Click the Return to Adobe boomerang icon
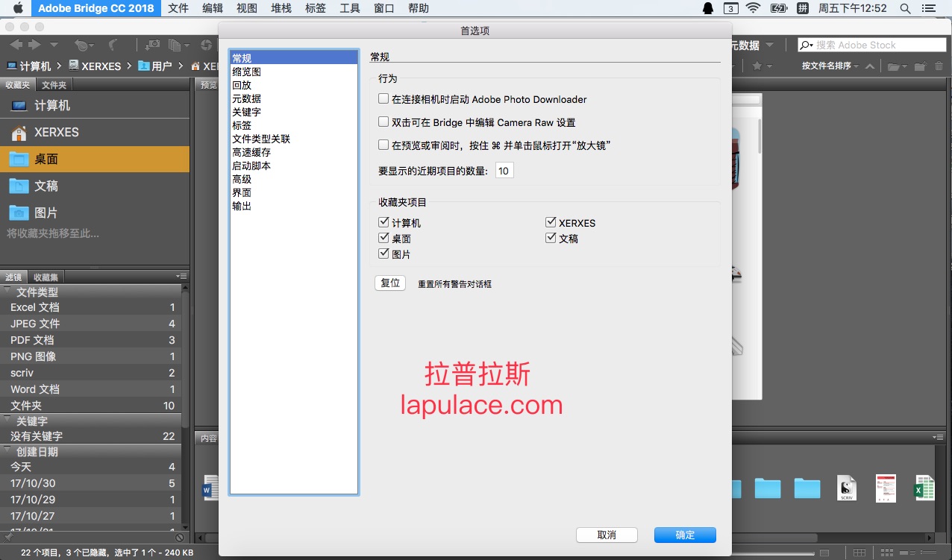 click(113, 45)
